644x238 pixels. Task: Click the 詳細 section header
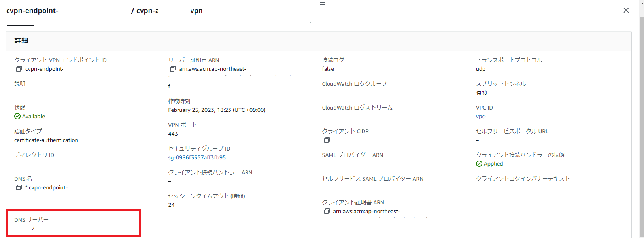tap(21, 41)
